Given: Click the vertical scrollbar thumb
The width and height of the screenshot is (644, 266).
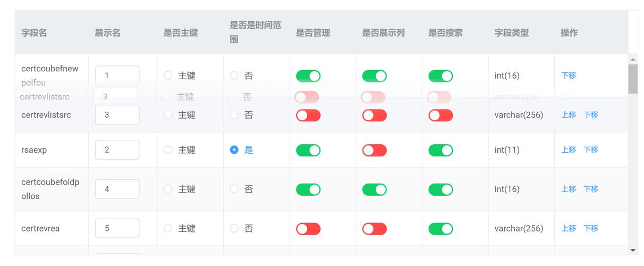Looking at the screenshot, I should coord(633,79).
